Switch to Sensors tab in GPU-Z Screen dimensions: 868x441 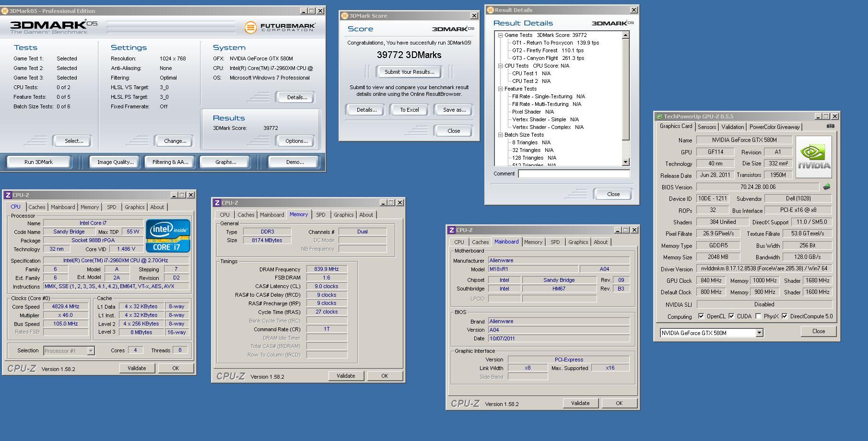[707, 127]
